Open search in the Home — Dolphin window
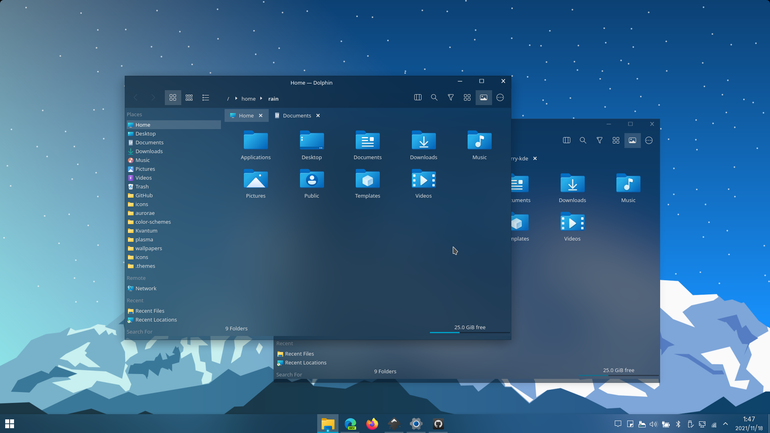The image size is (770, 433). click(x=434, y=98)
